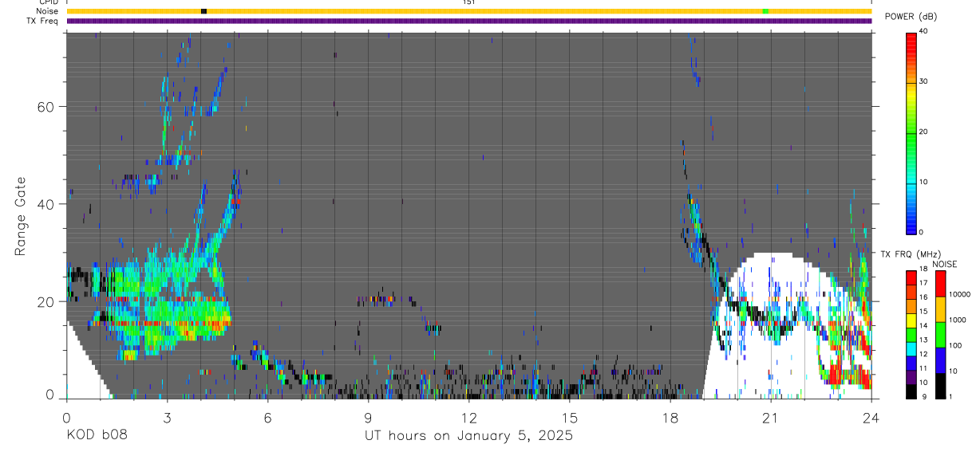Click the '12' tick on UT hours axis
Image resolution: width=980 pixels, height=452 pixels.
point(468,417)
